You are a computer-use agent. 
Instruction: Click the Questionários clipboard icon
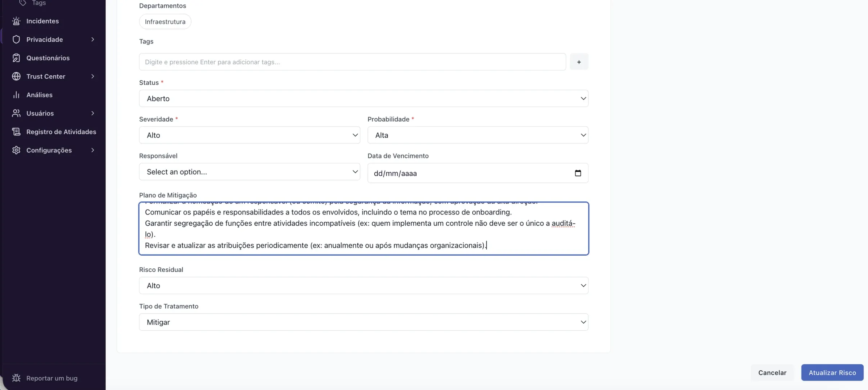click(x=16, y=58)
